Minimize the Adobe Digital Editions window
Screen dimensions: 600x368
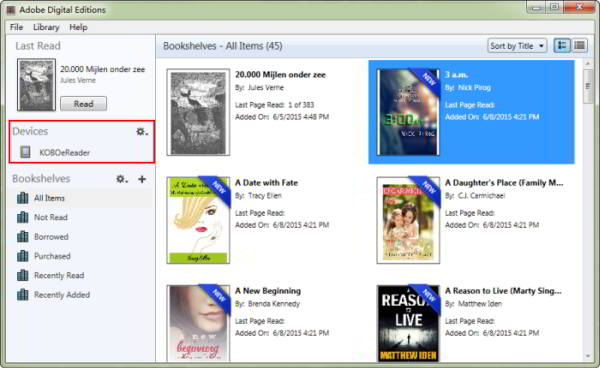(536, 8)
